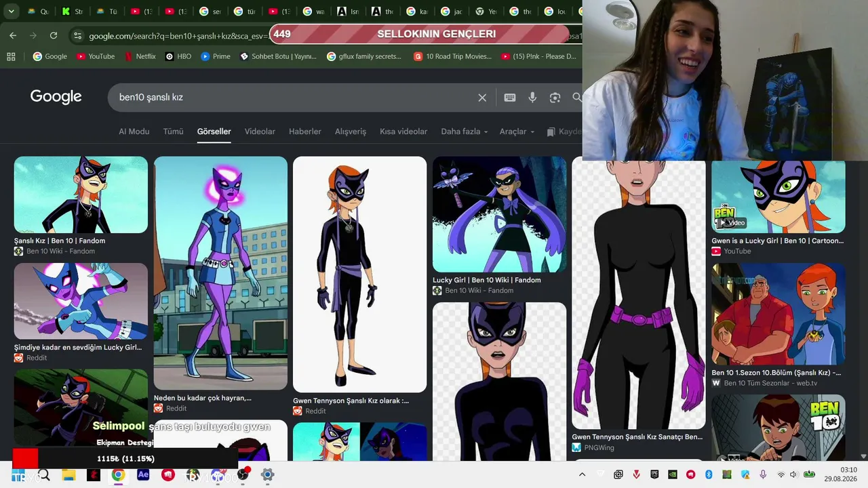The image size is (868, 488).
Task: Open File Explorer from the taskbar
Action: [68, 475]
